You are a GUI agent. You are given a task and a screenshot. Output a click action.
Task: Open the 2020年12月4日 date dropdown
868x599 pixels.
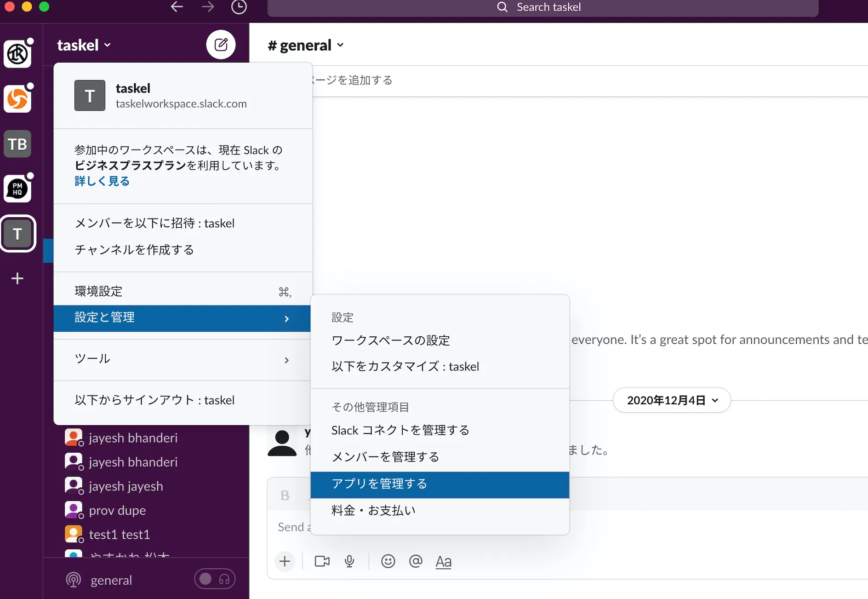tap(672, 400)
